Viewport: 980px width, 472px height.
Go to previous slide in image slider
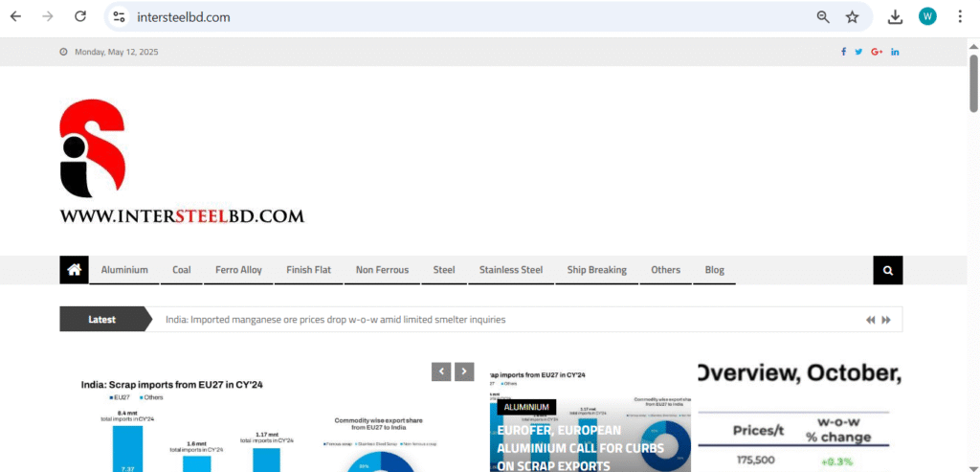441,371
